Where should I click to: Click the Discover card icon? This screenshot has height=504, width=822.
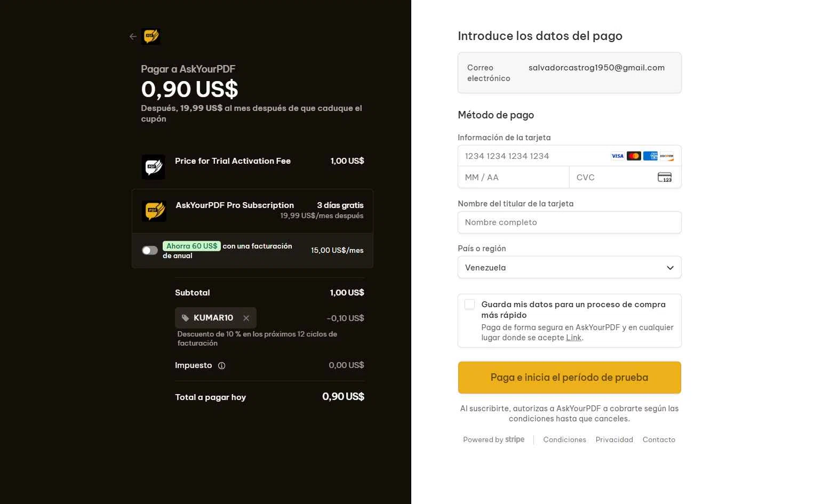[x=667, y=156]
